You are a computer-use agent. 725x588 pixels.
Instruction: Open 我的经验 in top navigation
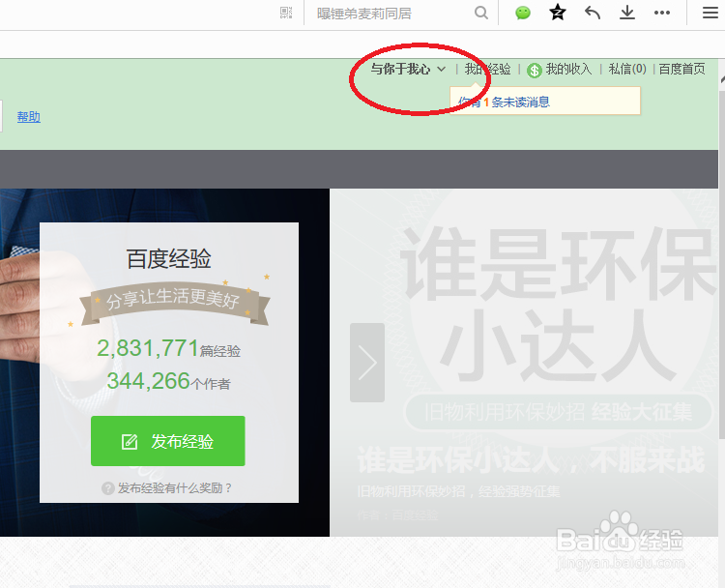pyautogui.click(x=487, y=70)
